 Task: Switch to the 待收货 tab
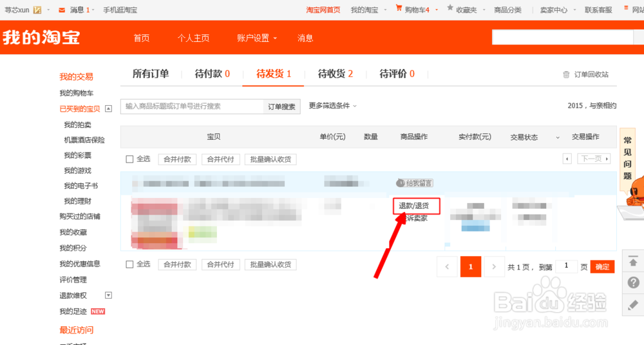[335, 74]
